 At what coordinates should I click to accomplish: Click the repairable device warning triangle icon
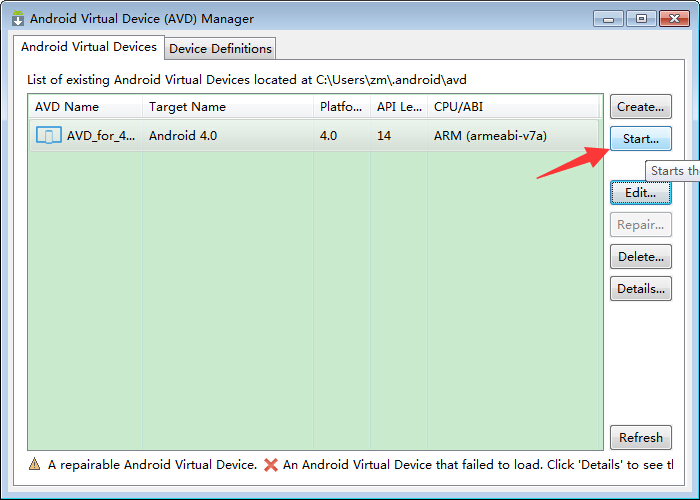click(x=34, y=464)
